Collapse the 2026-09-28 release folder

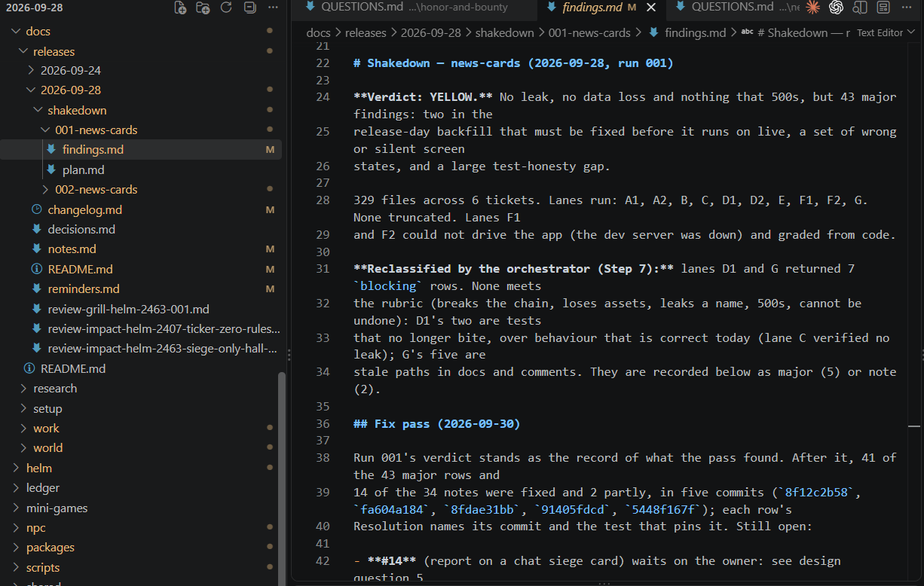(31, 90)
